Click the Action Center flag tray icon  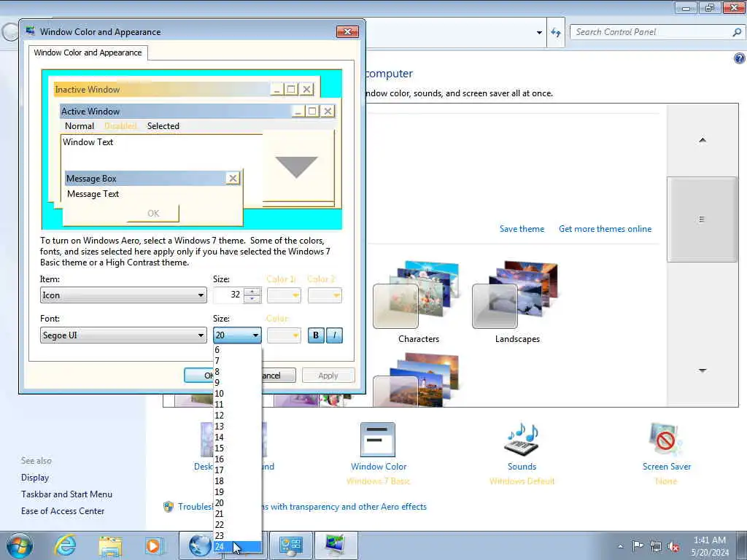(x=638, y=545)
